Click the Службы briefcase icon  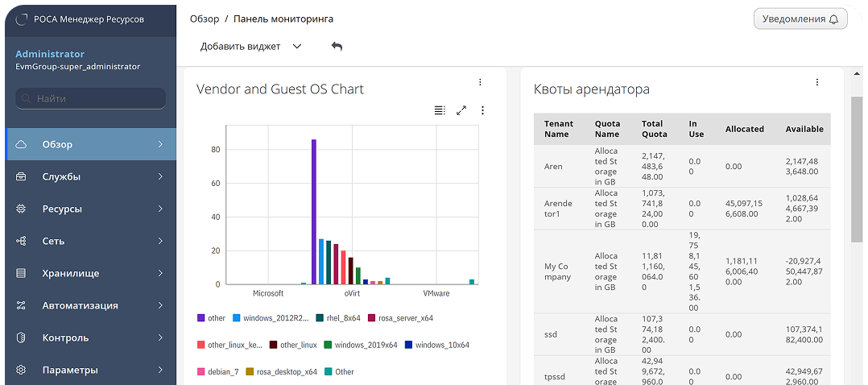point(22,177)
